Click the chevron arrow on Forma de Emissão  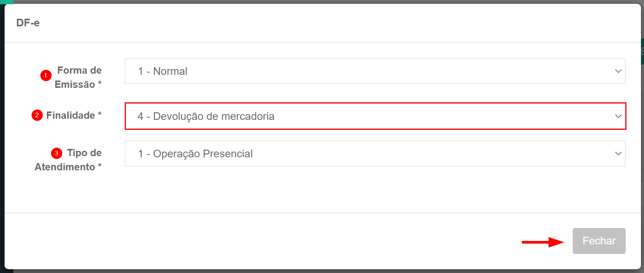tap(618, 71)
